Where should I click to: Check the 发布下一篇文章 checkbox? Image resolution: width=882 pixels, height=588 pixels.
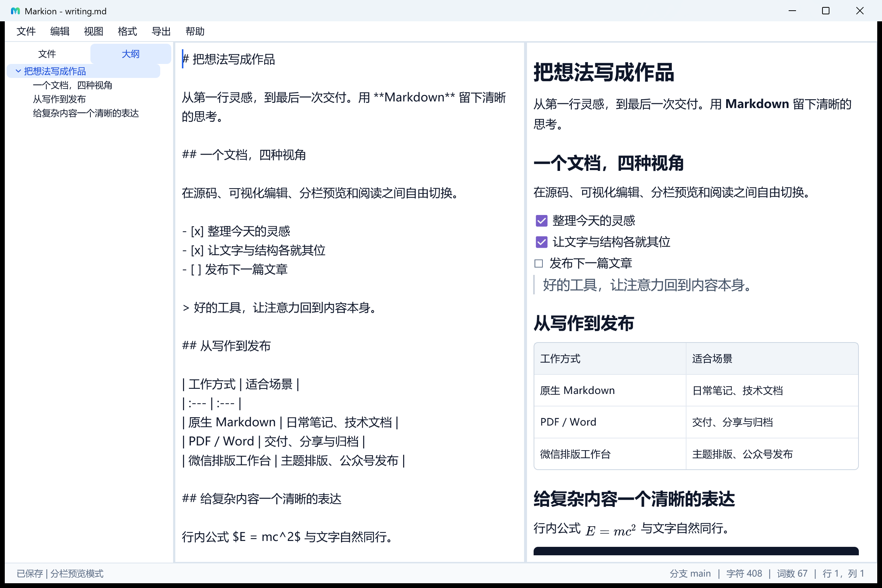(x=539, y=263)
